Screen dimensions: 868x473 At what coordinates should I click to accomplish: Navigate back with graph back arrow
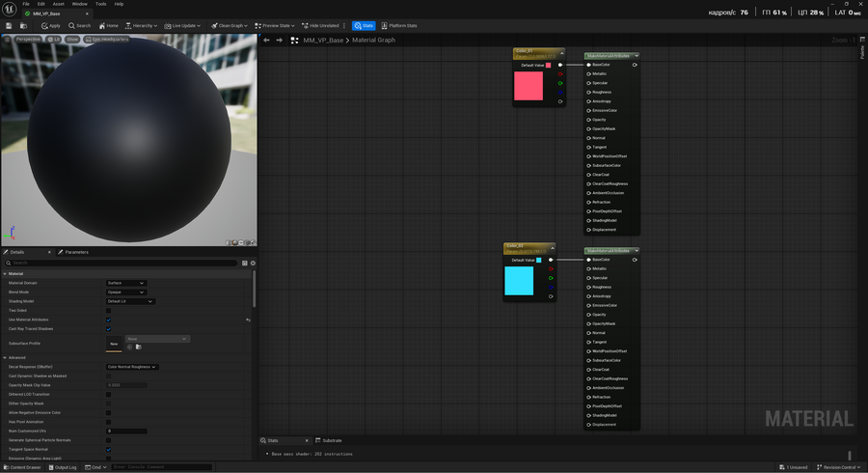pos(267,41)
